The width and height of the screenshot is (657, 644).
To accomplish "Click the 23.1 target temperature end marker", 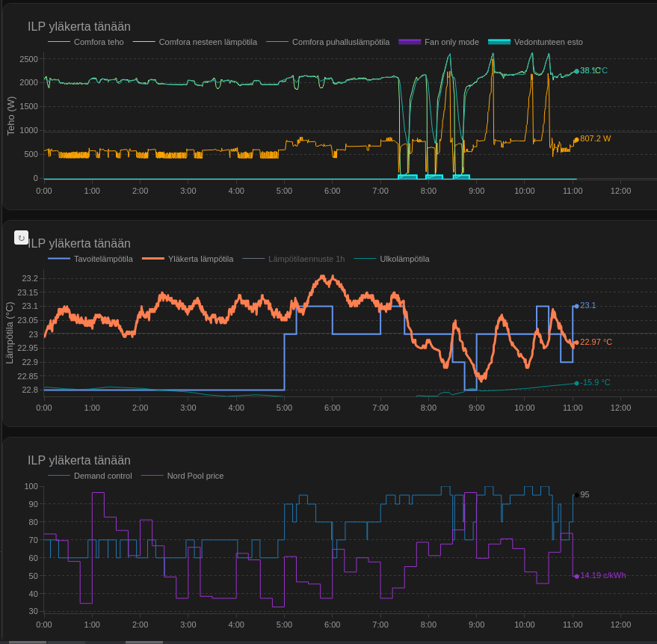I will pyautogui.click(x=576, y=306).
